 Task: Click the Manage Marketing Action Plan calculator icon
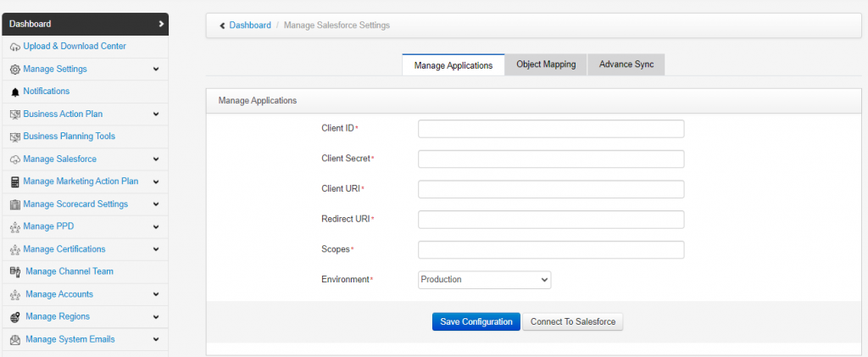[15, 181]
